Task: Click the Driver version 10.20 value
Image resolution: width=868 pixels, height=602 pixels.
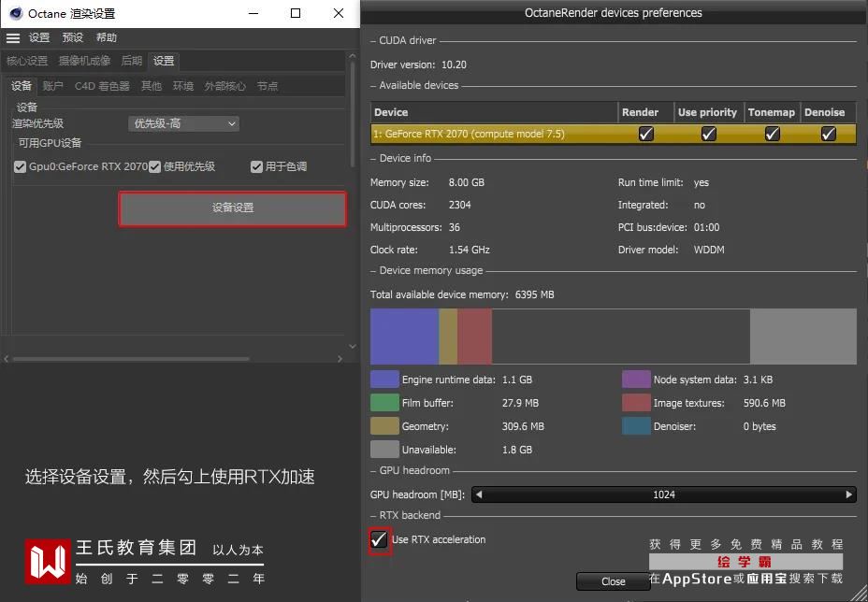Action: (454, 64)
